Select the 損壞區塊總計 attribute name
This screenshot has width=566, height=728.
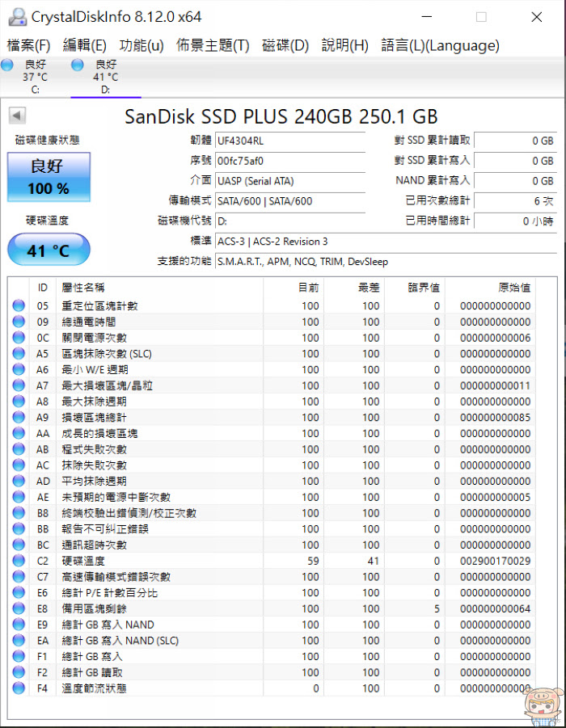[95, 418]
